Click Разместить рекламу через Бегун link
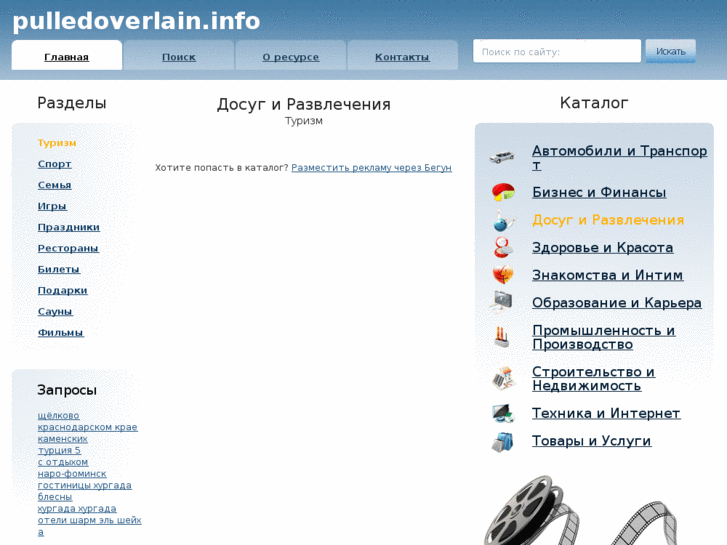 click(371, 167)
